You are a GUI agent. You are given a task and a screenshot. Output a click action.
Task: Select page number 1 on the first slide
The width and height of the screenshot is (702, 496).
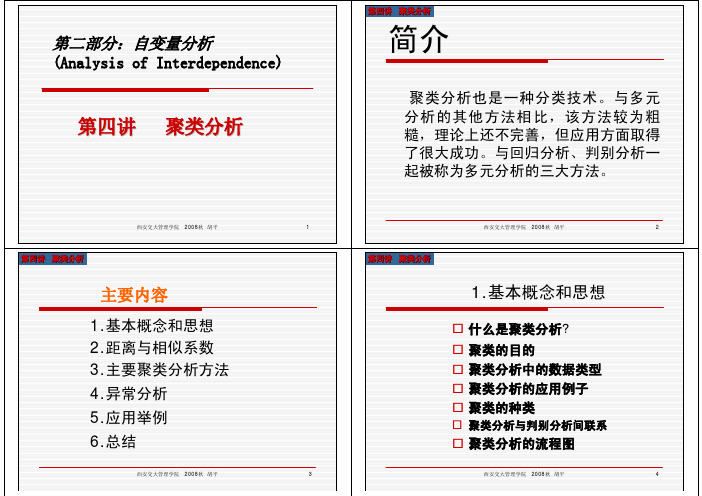pos(308,227)
